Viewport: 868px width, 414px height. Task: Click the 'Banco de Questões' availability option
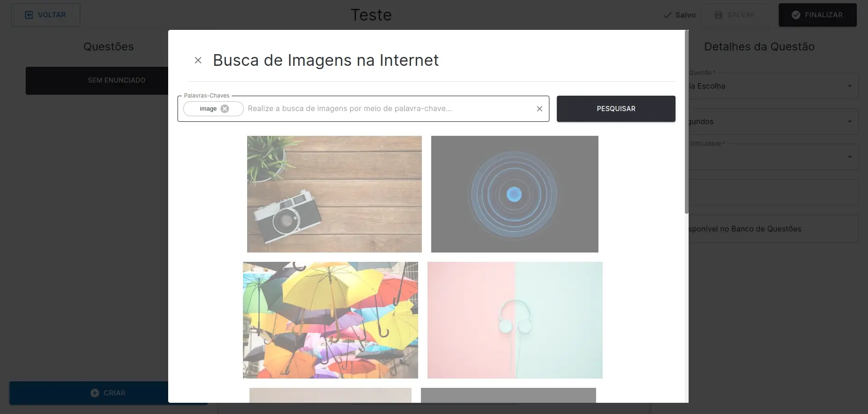click(773, 229)
